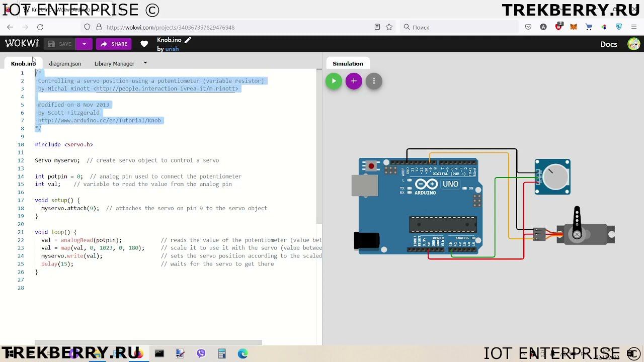
Task: Open the blue shield extension in the browser toolbar
Action: click(x=619, y=27)
